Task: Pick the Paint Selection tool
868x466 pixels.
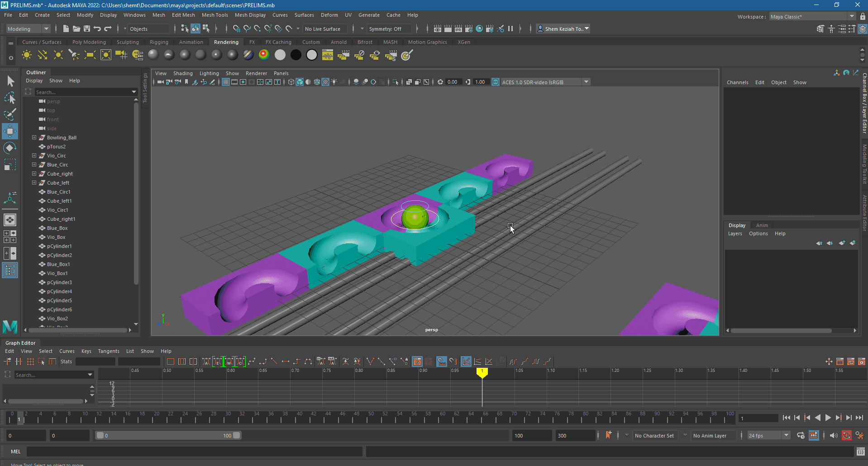Action: click(x=10, y=114)
